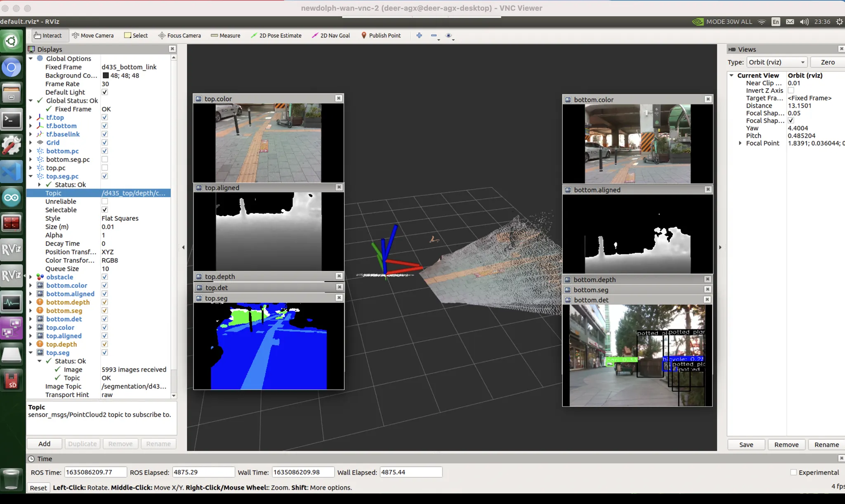
Task: Click the plus add-tool icon in toolbar
Action: (419, 35)
